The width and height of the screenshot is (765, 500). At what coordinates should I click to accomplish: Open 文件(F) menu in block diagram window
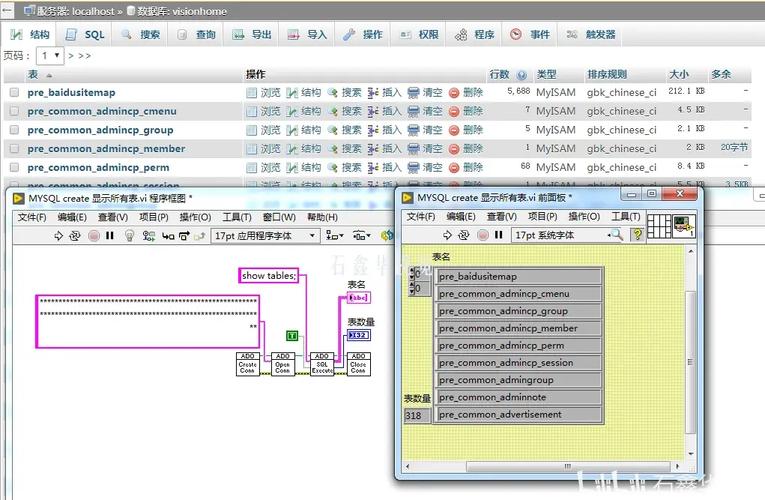[x=32, y=217]
